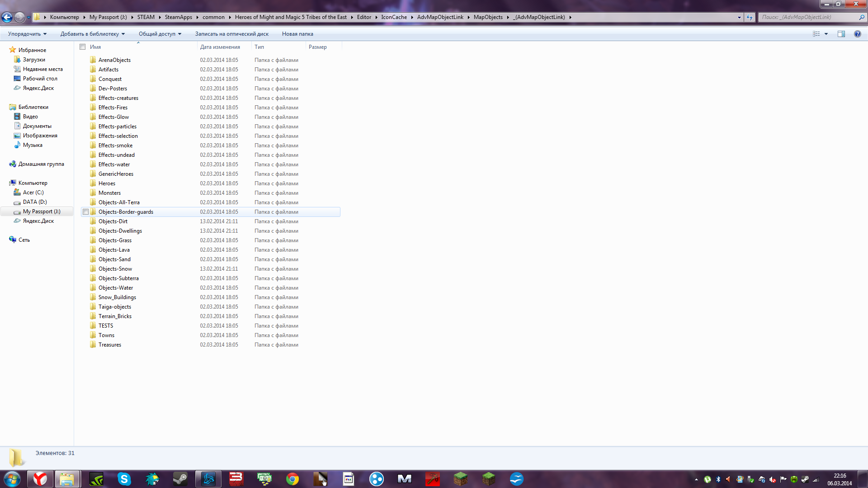Refresh the folder via address bar icon
This screenshot has height=488, width=868.
[x=750, y=17]
